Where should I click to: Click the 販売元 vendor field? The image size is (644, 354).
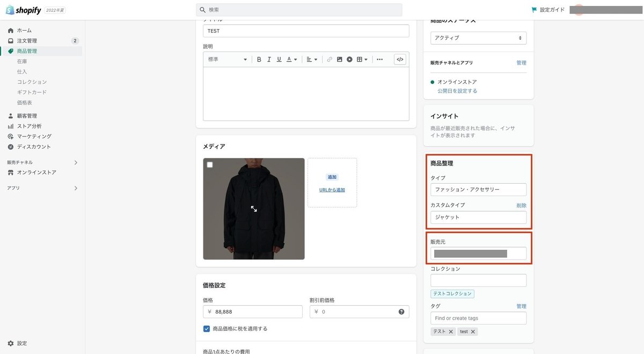point(478,254)
